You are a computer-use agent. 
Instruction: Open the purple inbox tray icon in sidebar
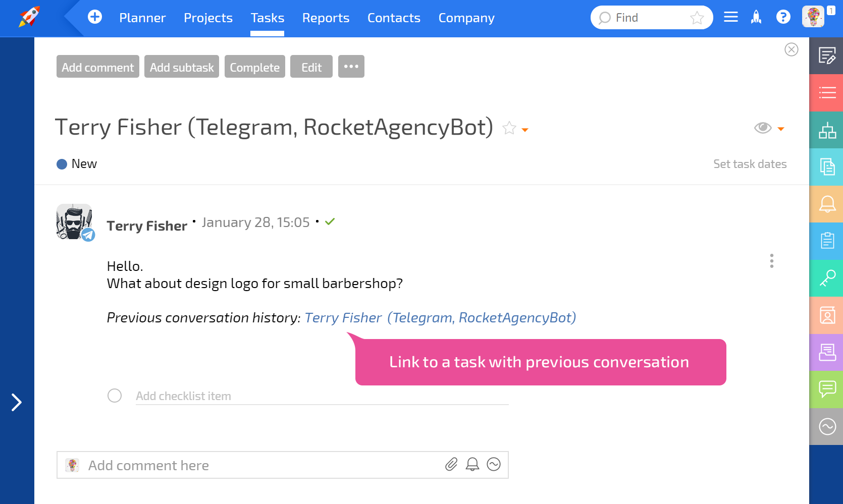[x=826, y=353]
